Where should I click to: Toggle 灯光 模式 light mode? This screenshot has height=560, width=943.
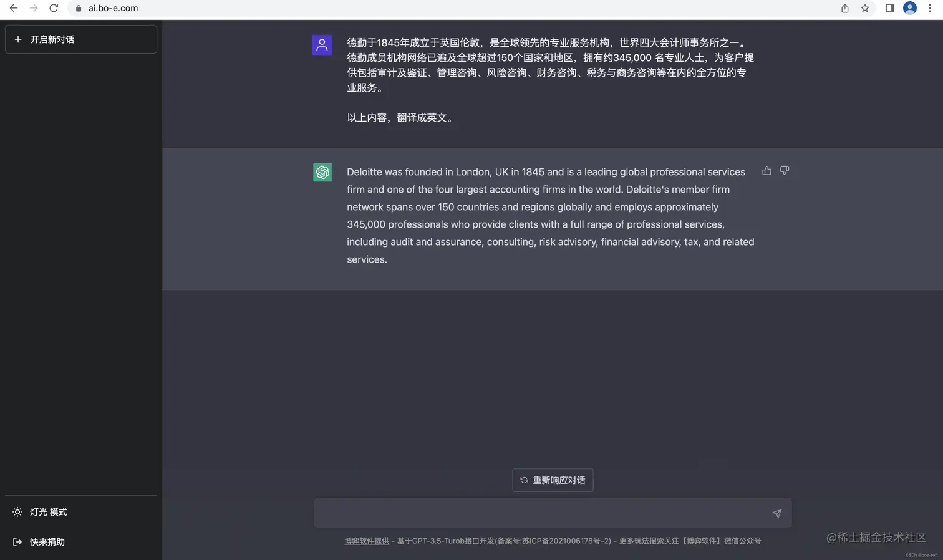(x=81, y=512)
